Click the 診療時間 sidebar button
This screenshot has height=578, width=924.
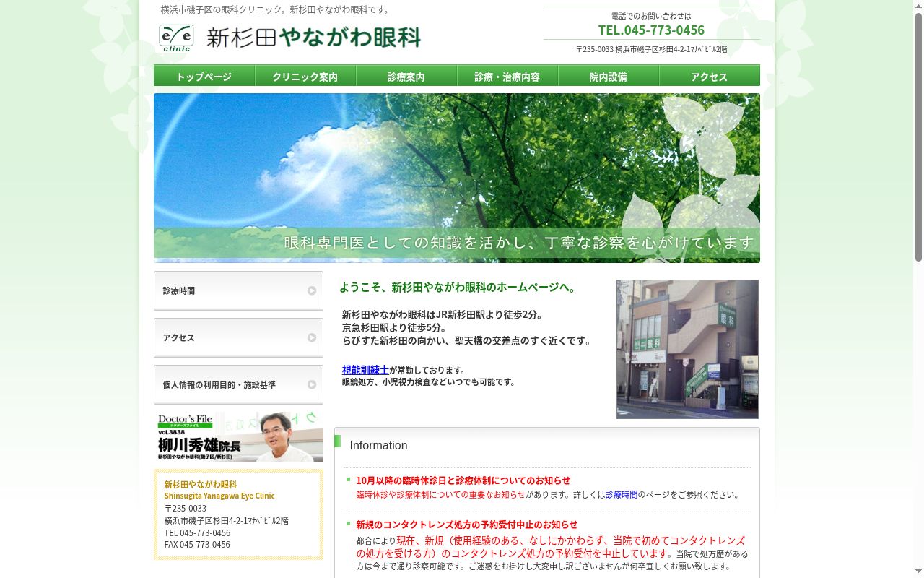(x=238, y=290)
